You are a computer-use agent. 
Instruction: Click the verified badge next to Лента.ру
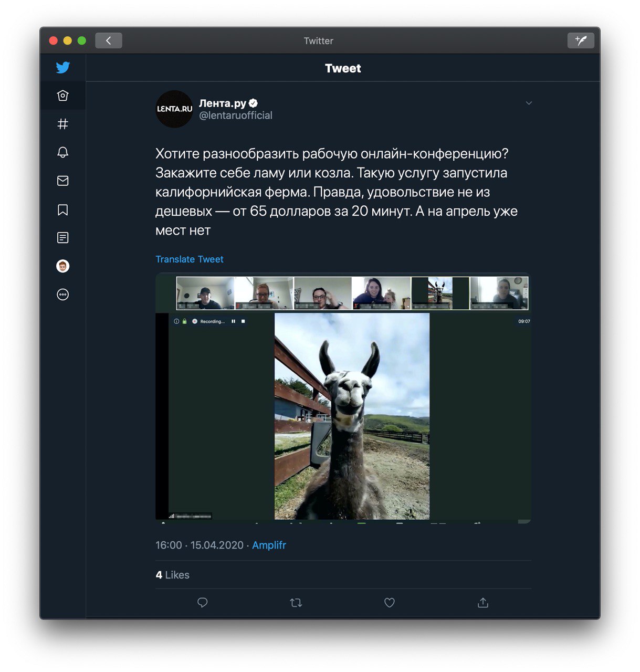click(253, 103)
